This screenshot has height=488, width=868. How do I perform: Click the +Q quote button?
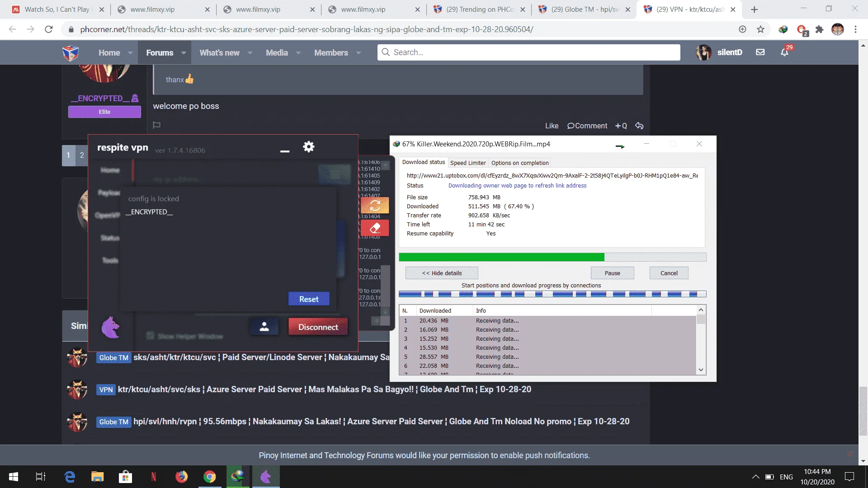point(621,126)
